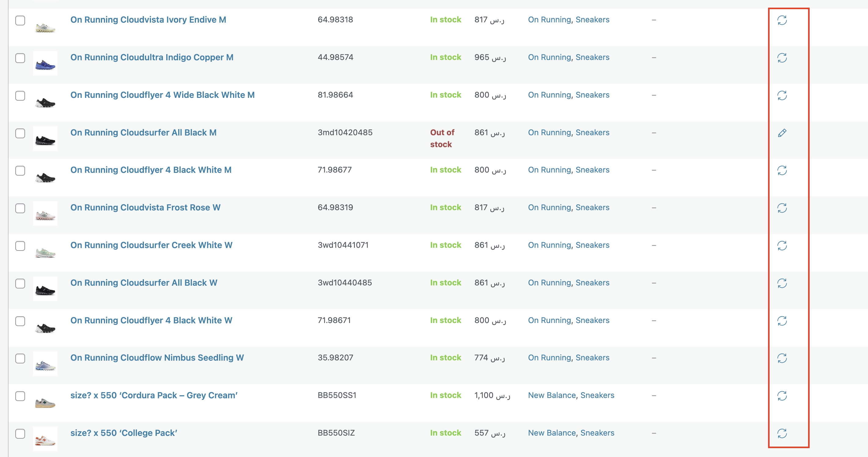Click sync icon for Cloudvista Frost Rose W
Viewport: 868px width, 457px height.
(782, 208)
